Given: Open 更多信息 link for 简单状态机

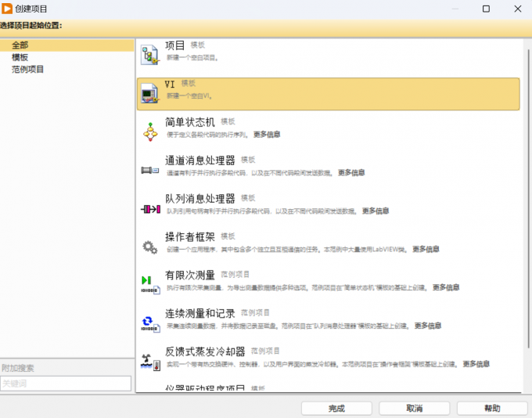Looking at the screenshot, I should click(x=267, y=135).
